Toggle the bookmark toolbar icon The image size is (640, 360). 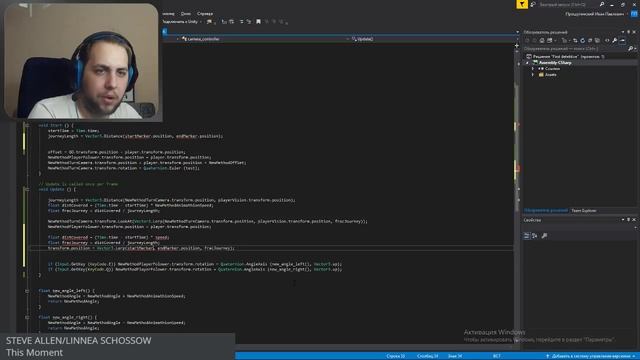coord(258,22)
